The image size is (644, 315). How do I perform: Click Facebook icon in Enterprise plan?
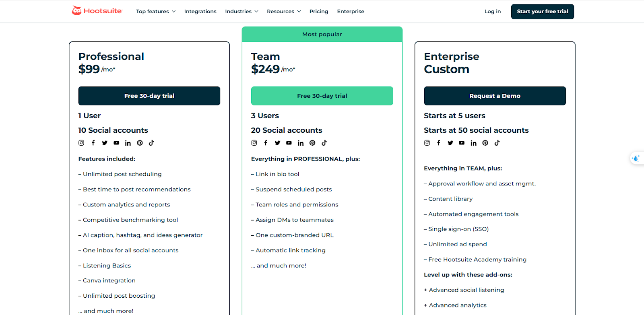[439, 143]
